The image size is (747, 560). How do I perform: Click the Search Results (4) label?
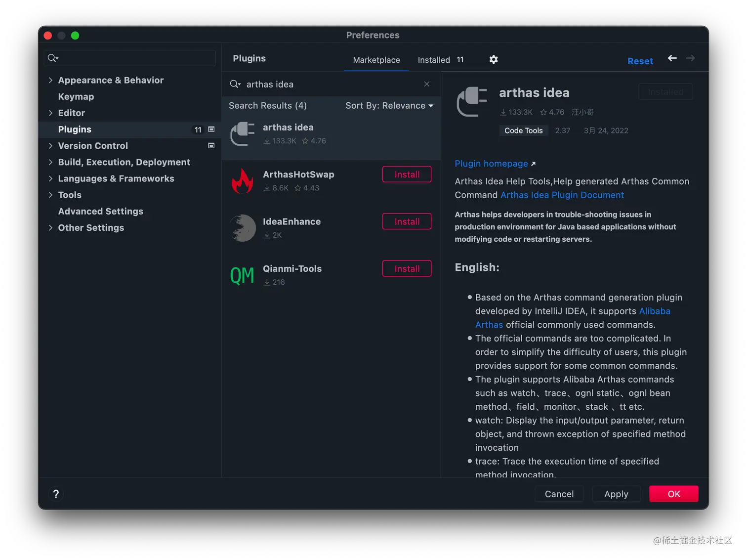(268, 106)
